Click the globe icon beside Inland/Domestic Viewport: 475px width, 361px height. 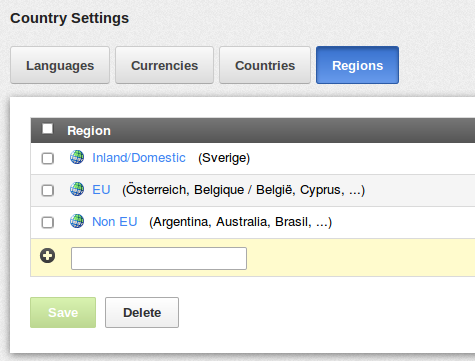tap(77, 157)
